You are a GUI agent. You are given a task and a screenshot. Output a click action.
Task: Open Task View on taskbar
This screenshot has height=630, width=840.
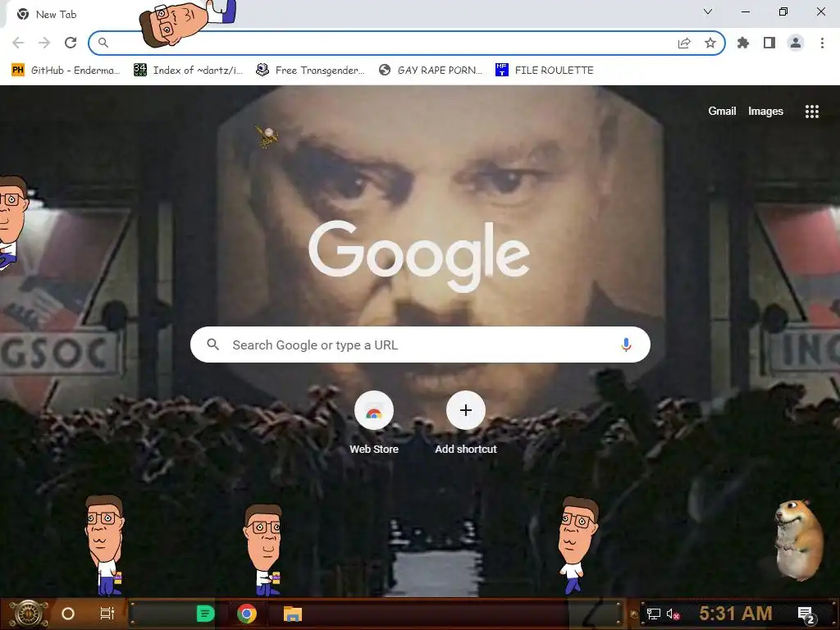[107, 614]
